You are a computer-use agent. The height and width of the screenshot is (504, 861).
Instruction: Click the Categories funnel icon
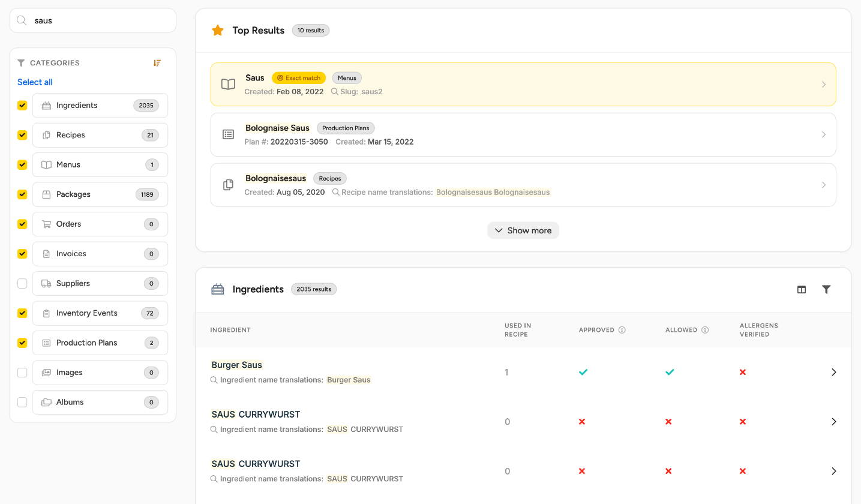point(21,63)
